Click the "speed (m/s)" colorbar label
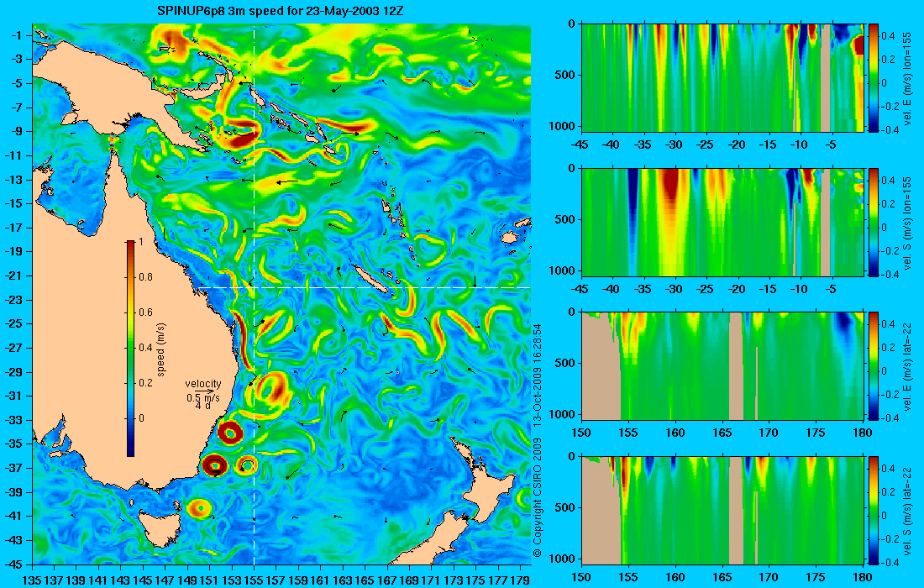The height and width of the screenshot is (588, 924). click(161, 349)
